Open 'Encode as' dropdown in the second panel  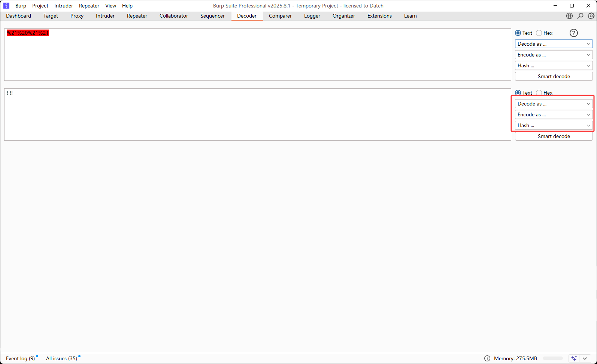(554, 114)
